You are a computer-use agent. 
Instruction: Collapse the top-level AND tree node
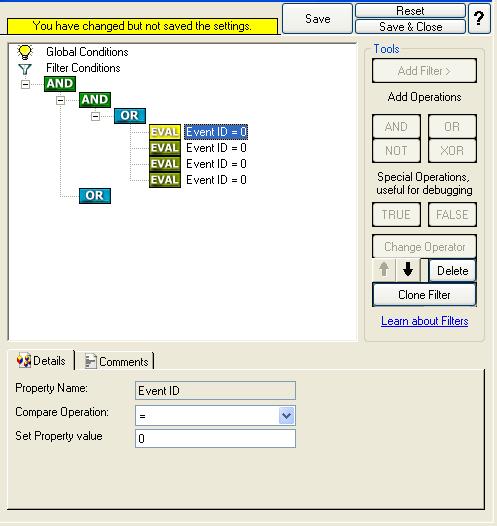tap(25, 84)
